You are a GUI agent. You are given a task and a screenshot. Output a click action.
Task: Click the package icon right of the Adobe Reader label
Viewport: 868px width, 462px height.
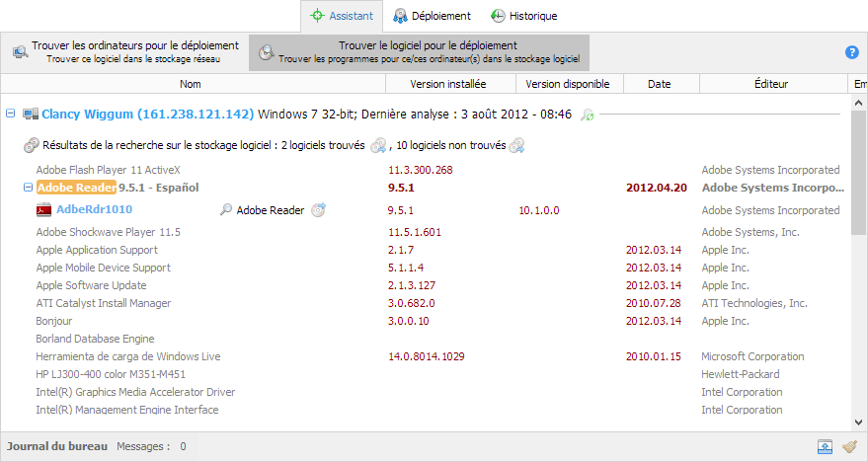(318, 210)
